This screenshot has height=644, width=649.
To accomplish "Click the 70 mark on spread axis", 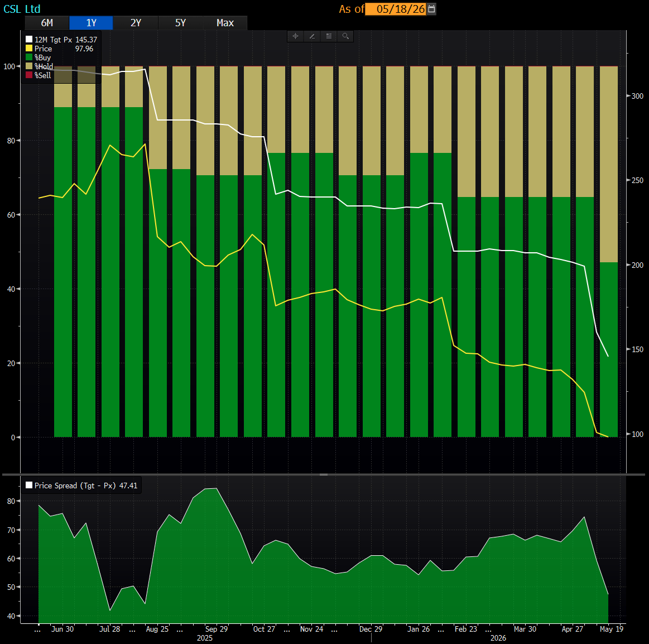I will (x=11, y=530).
